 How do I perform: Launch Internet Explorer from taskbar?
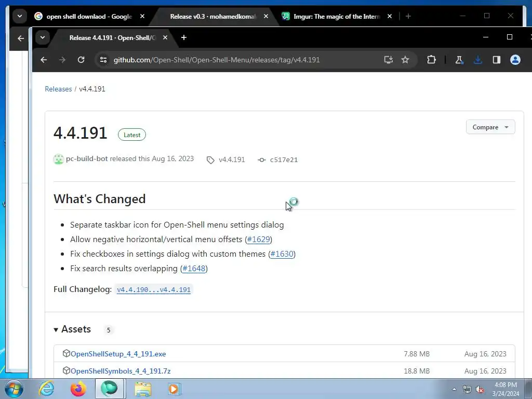click(46, 389)
